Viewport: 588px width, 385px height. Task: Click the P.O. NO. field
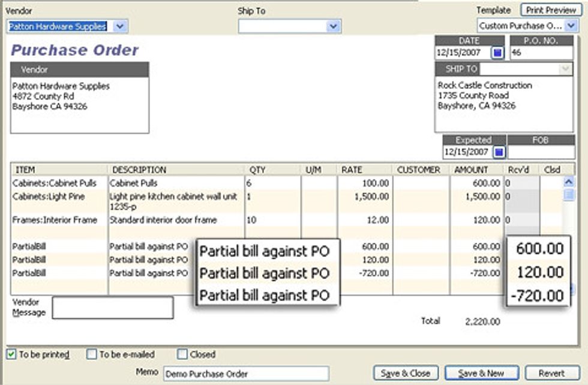click(x=541, y=53)
